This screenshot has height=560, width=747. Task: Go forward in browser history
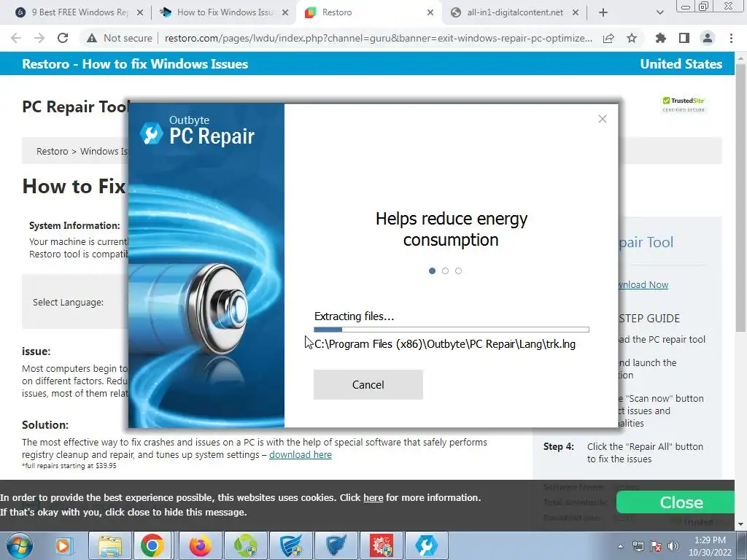39,38
